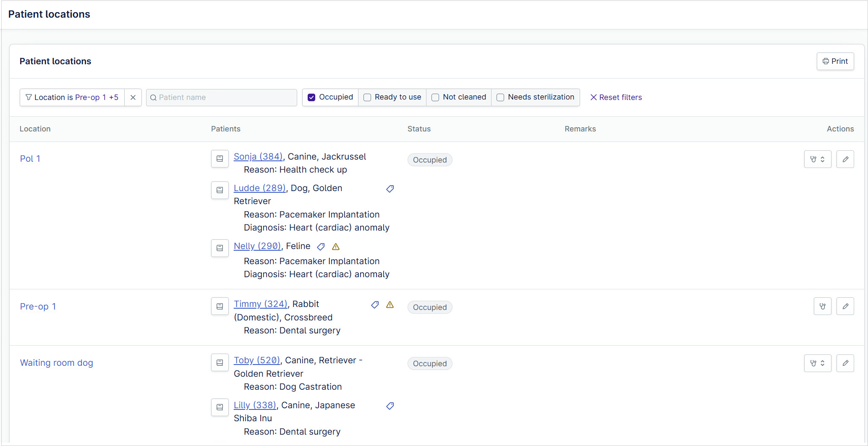Open the Waiting room dog location
This screenshot has height=446, width=868.
pyautogui.click(x=57, y=363)
